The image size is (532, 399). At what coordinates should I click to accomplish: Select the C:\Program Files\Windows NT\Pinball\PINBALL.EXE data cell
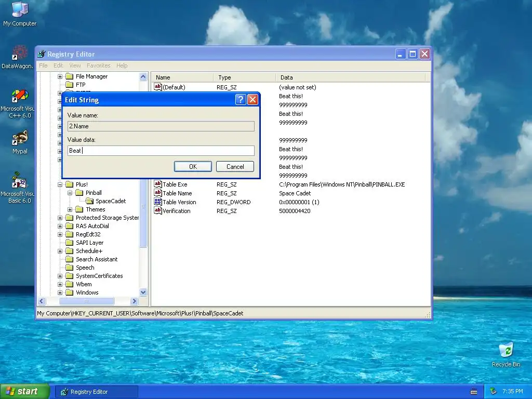click(342, 184)
